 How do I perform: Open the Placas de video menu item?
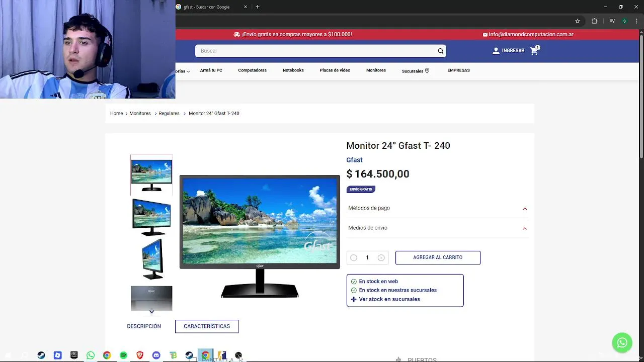pyautogui.click(x=335, y=70)
